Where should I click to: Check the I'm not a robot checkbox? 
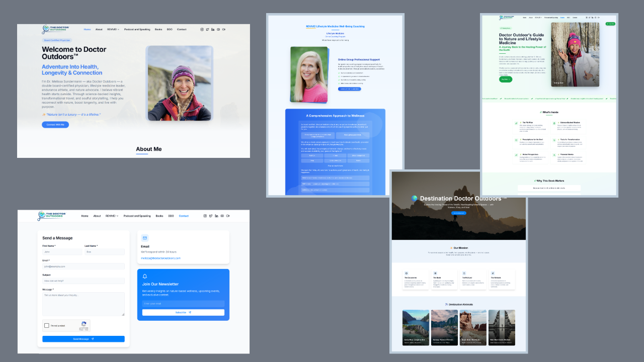47,325
